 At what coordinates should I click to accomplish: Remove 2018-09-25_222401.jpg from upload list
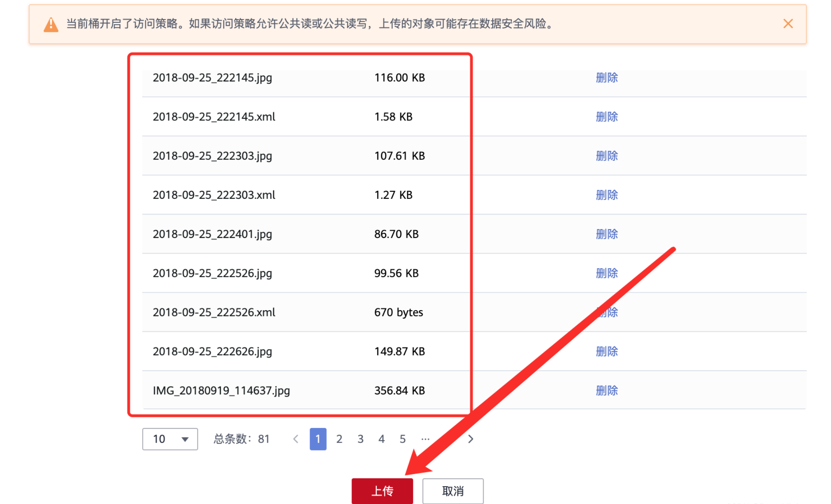coord(606,234)
